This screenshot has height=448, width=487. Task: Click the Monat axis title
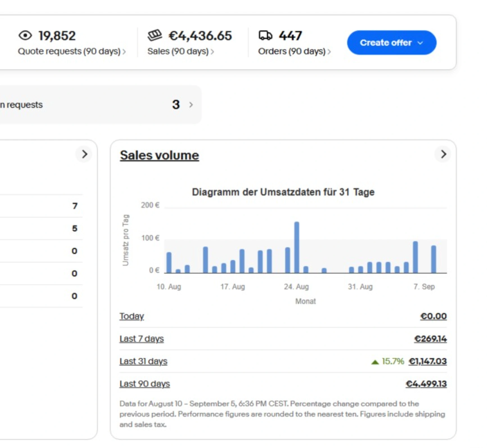tap(305, 301)
